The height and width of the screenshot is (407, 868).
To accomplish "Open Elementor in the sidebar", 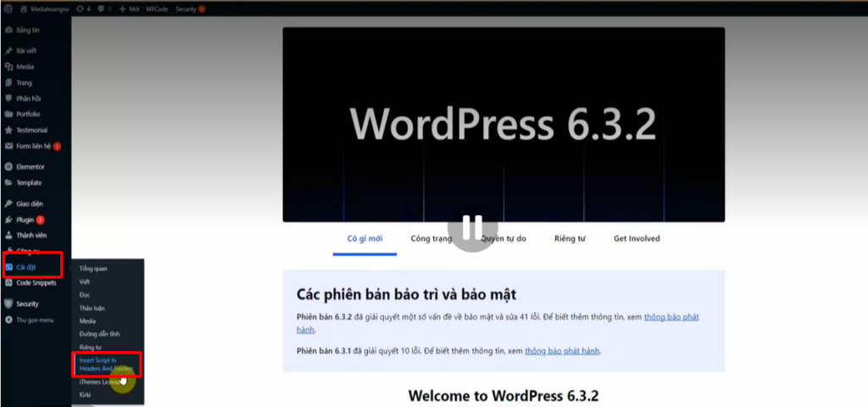I will (x=25, y=167).
